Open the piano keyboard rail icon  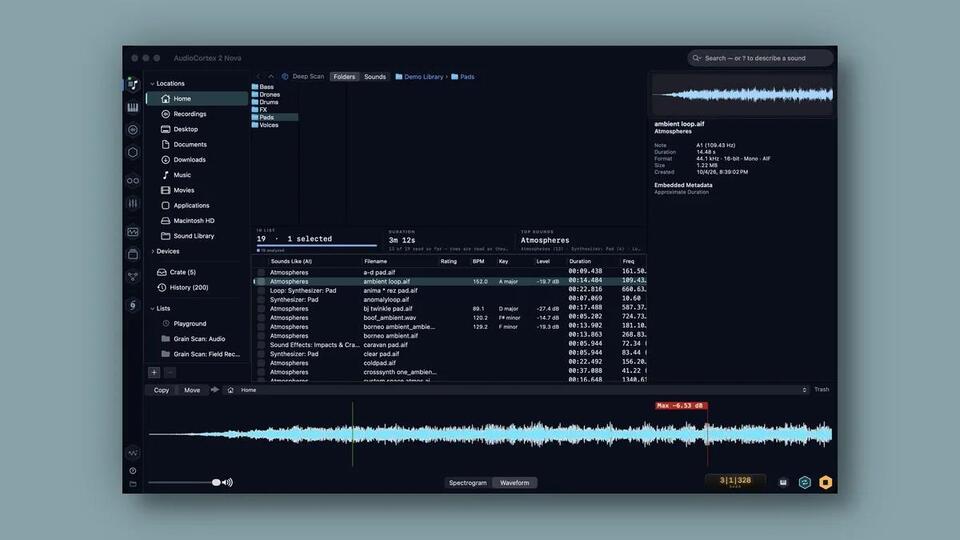(132, 107)
